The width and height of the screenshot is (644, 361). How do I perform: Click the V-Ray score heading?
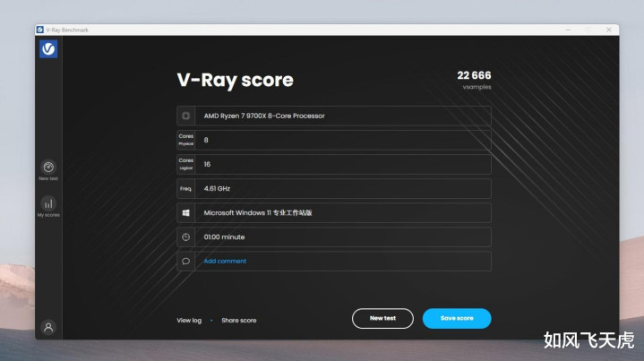coord(235,80)
